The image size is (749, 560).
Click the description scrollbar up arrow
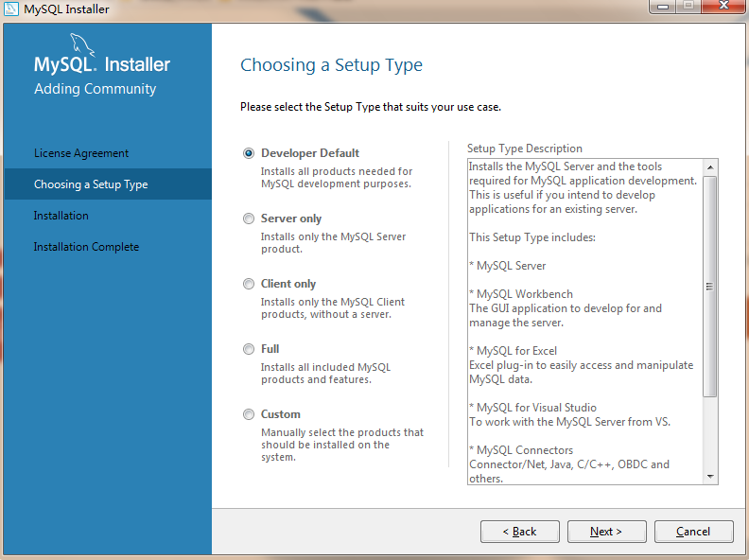(710, 167)
